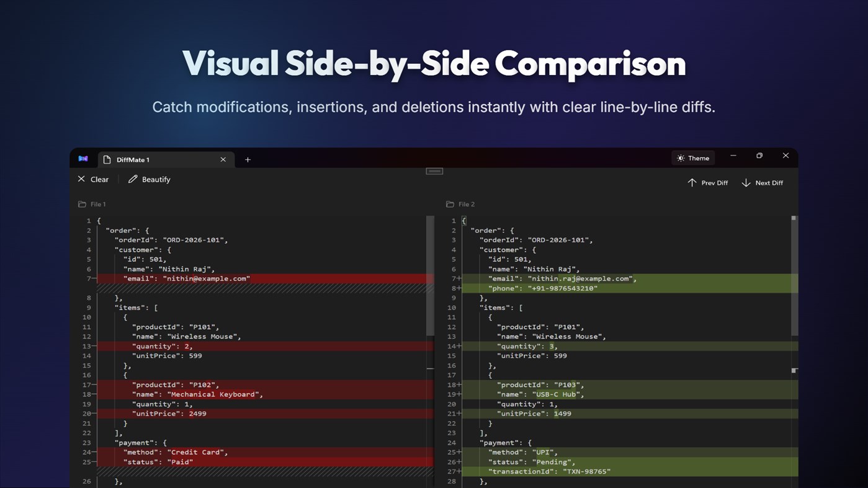Toggle the Theme button
The width and height of the screenshot is (868, 488).
(693, 158)
